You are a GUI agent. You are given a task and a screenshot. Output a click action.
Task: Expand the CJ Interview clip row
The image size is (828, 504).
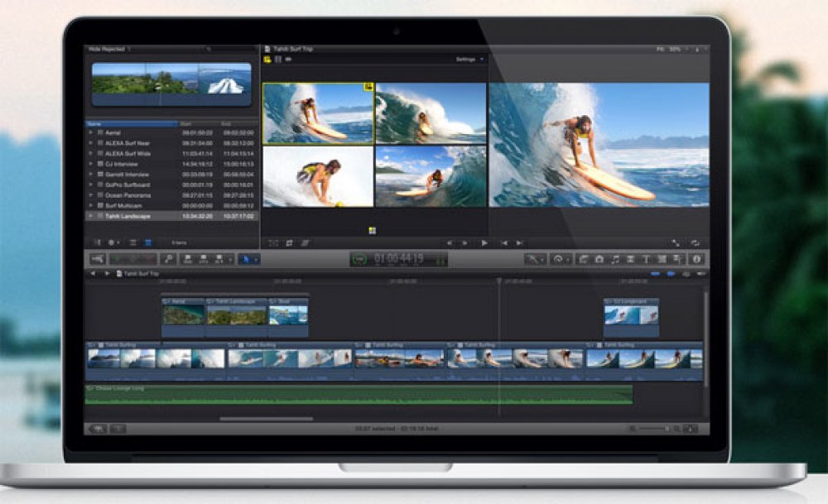click(x=91, y=164)
